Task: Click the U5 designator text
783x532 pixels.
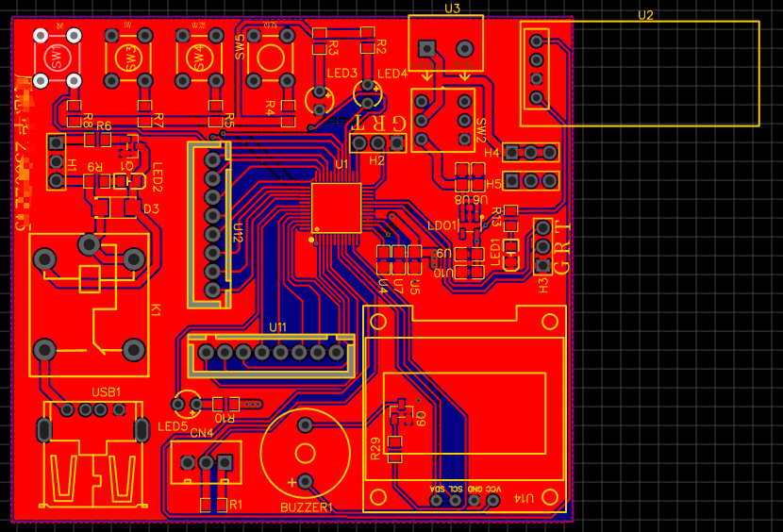Action: [x=414, y=287]
